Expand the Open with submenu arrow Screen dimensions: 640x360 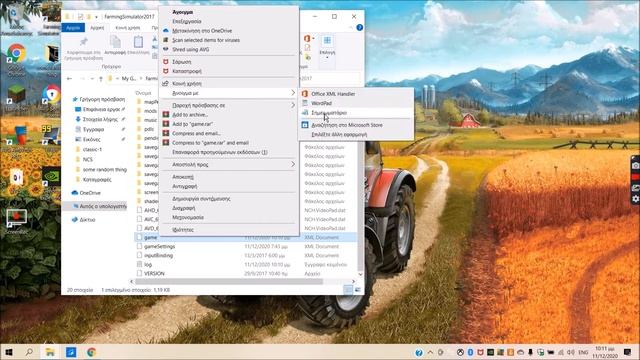click(x=293, y=93)
